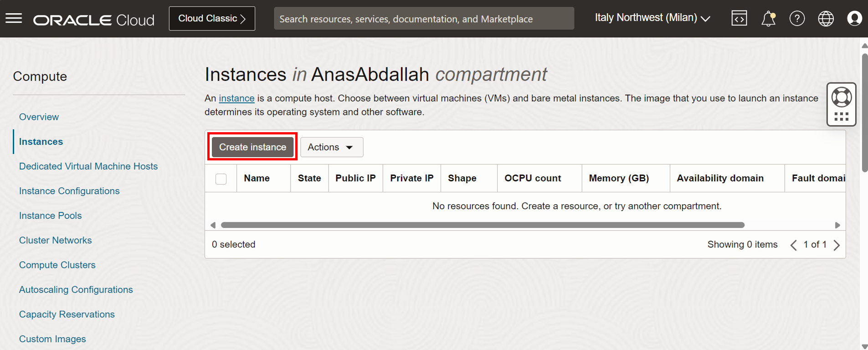
Task: Open the language globe menu
Action: pyautogui.click(x=826, y=19)
